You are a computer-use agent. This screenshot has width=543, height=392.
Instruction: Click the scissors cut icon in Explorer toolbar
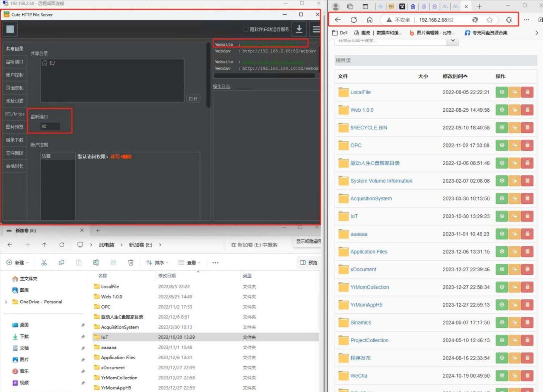[44, 263]
